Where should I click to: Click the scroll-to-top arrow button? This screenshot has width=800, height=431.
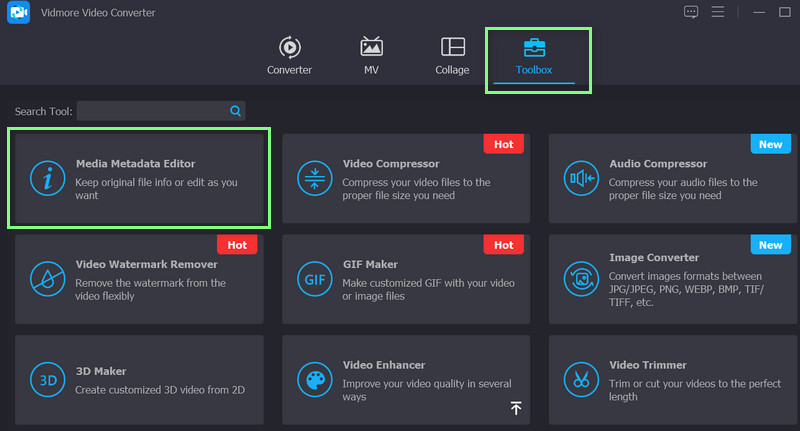tap(516, 408)
